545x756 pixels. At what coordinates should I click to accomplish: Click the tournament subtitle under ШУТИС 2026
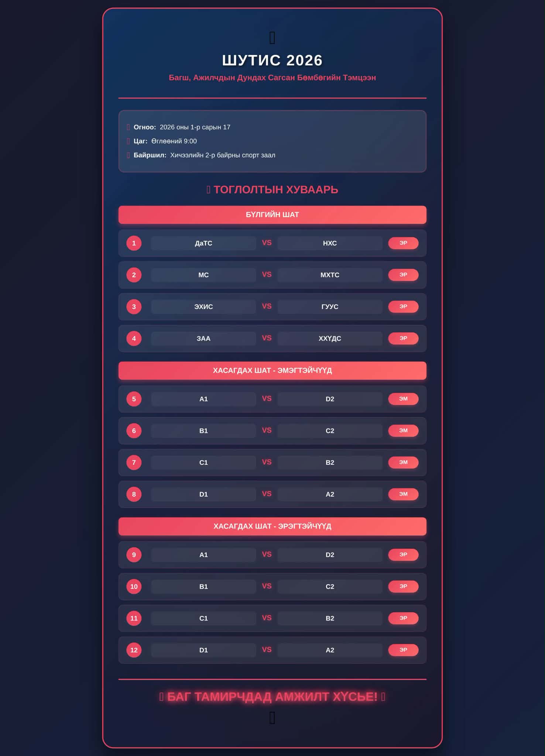[x=272, y=78]
